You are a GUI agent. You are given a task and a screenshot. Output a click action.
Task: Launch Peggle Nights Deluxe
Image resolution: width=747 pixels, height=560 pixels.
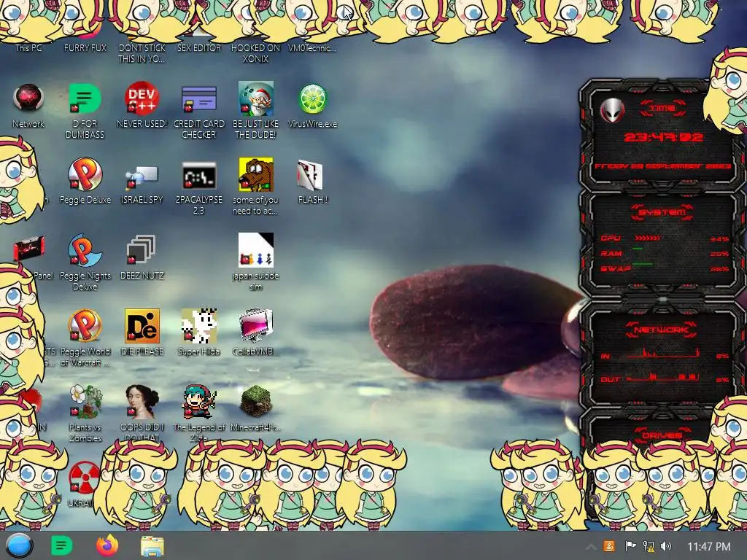pyautogui.click(x=85, y=251)
